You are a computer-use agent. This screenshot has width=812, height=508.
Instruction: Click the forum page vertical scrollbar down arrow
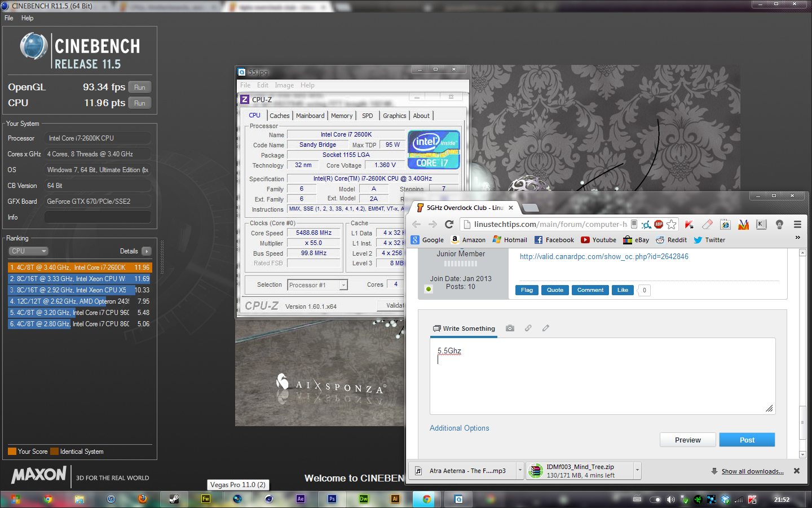point(802,454)
